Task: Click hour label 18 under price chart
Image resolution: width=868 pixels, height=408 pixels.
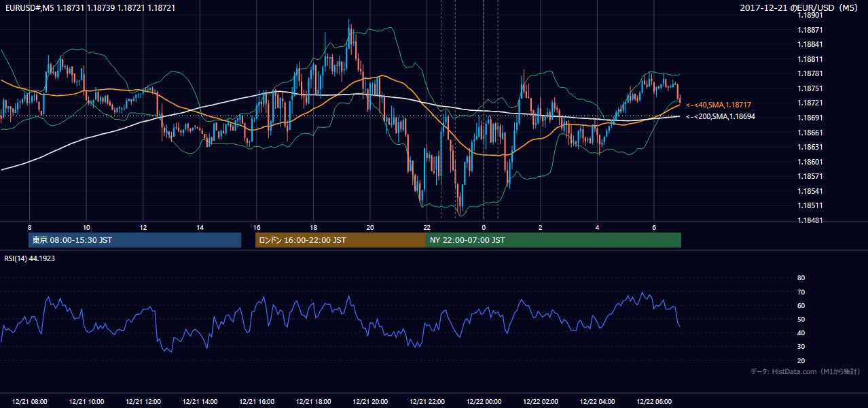Action: pos(313,227)
